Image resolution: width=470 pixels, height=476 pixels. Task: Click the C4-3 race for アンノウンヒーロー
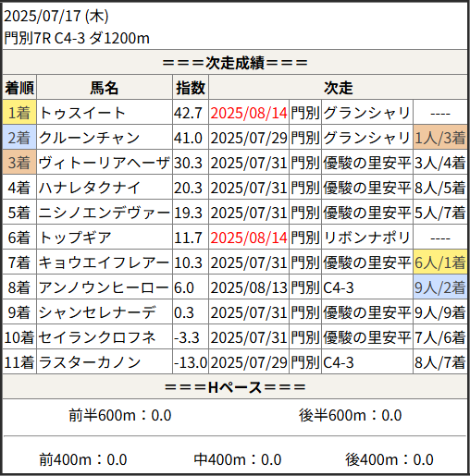[339, 287]
